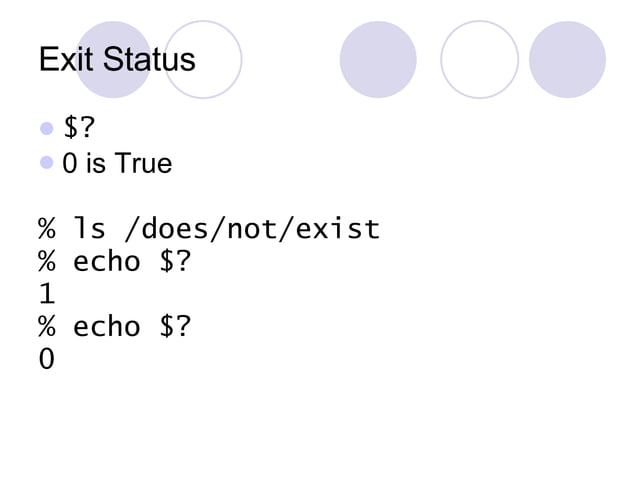Click the middle filled lavender circle

click(x=378, y=59)
